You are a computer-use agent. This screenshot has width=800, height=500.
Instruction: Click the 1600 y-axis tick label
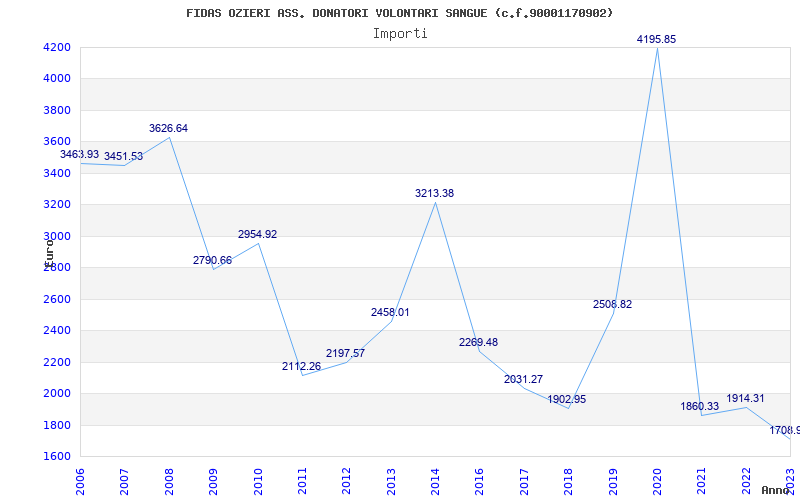click(57, 457)
